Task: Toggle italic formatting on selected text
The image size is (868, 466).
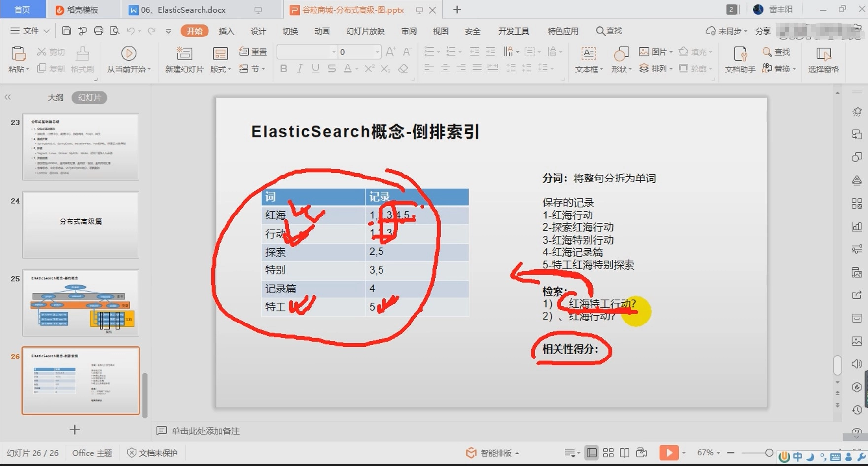Action: [300, 69]
